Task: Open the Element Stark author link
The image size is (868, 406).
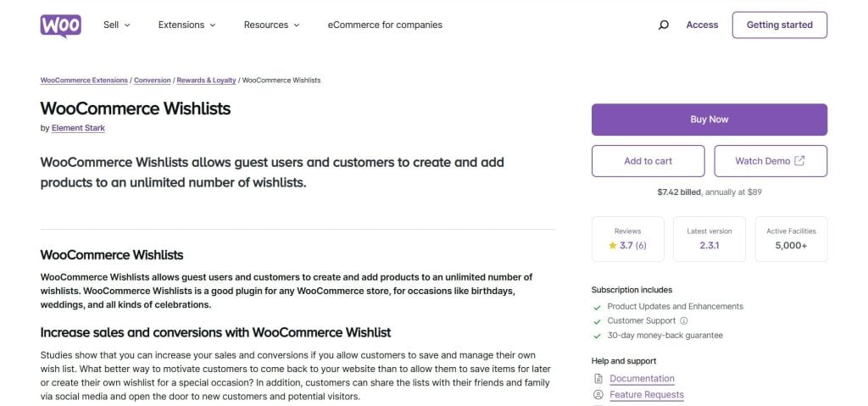Action: click(78, 128)
